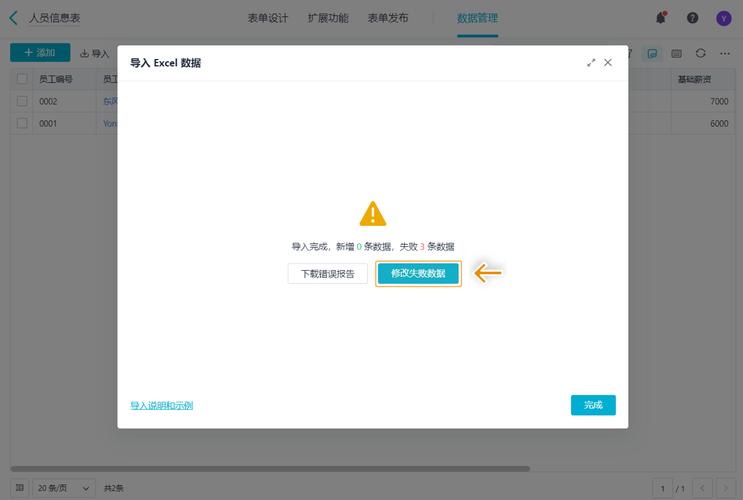Click the 人员信息表 form title

tap(54, 18)
